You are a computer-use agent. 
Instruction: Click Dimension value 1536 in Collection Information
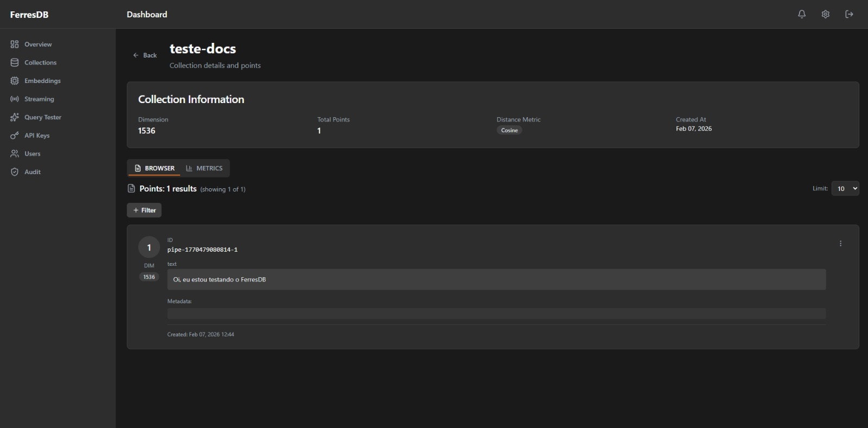tap(146, 131)
